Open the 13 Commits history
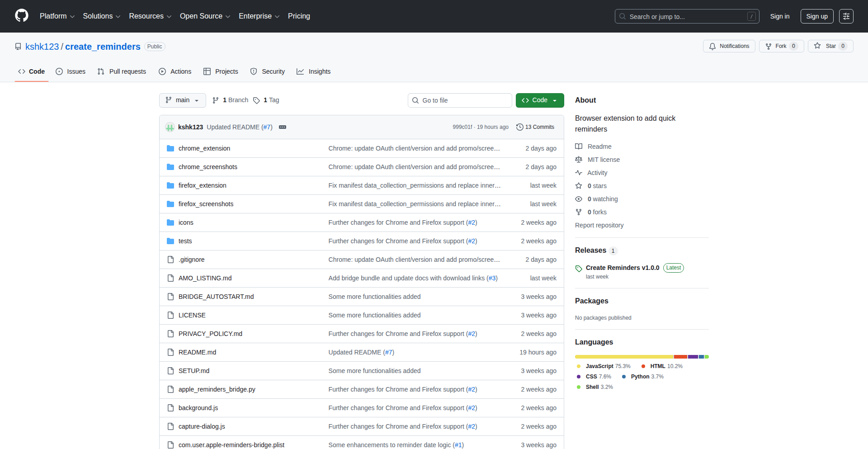Image resolution: width=868 pixels, height=449 pixels. pos(535,127)
